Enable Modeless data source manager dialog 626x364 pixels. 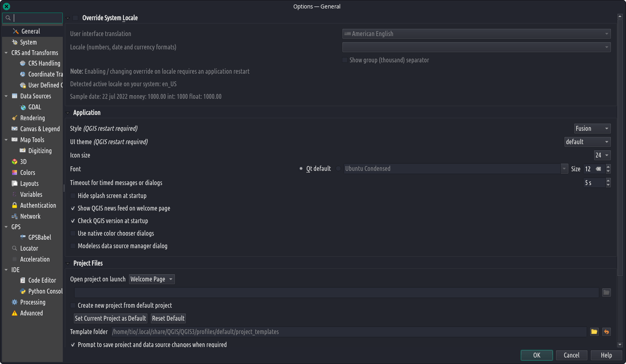click(x=73, y=246)
